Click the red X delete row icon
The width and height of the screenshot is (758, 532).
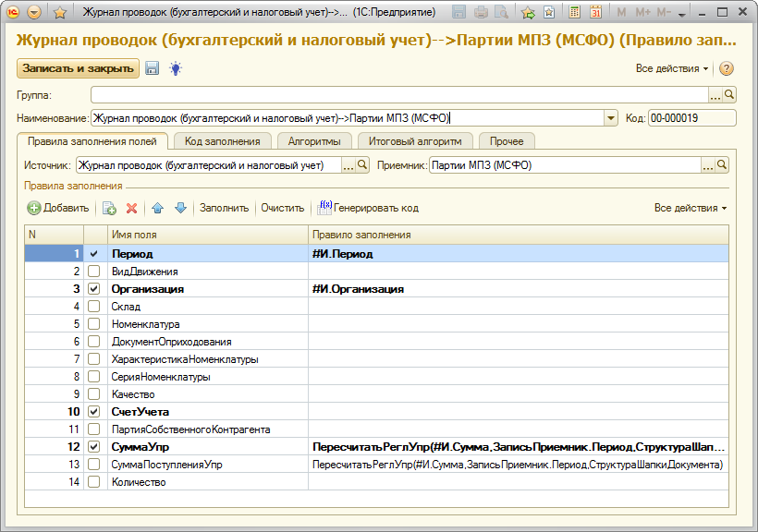pos(131,209)
